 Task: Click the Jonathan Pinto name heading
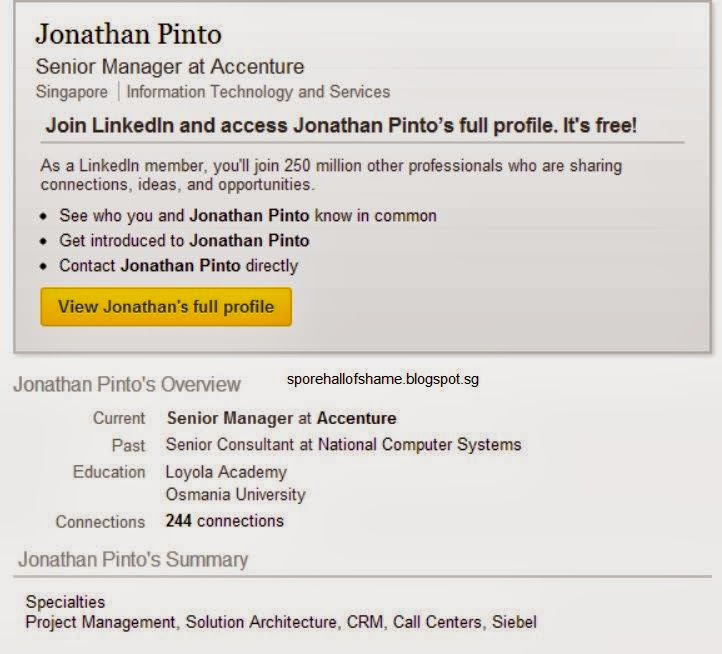tap(128, 33)
